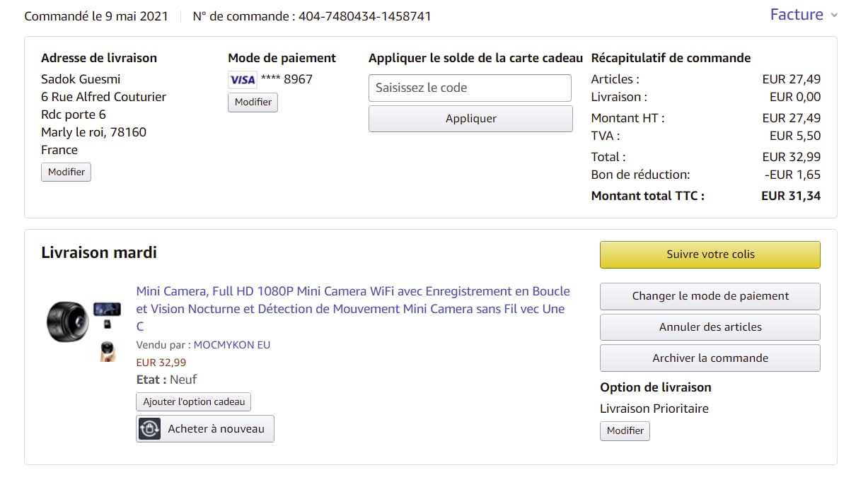Open the MOCMYKON EU seller link

[x=232, y=345]
